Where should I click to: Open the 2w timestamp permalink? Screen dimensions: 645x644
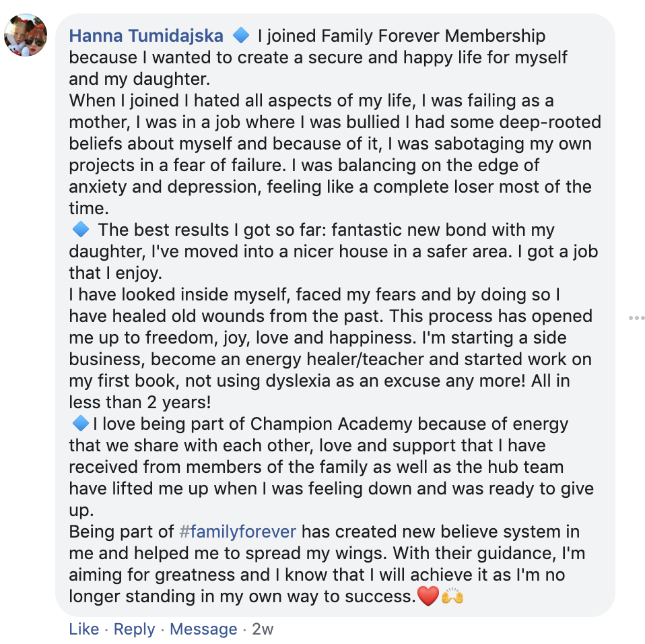263,629
